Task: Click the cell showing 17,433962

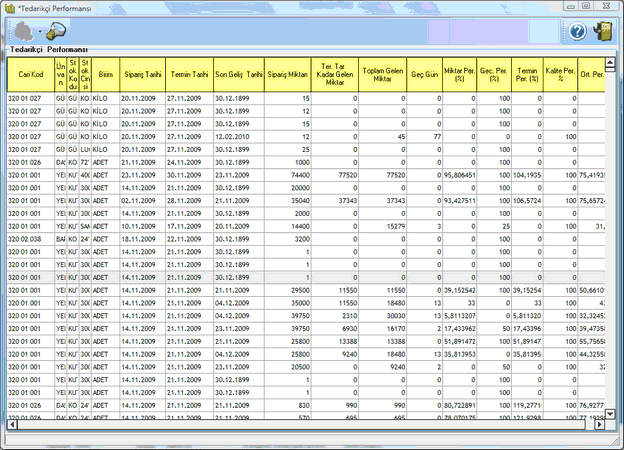Action: [x=459, y=329]
